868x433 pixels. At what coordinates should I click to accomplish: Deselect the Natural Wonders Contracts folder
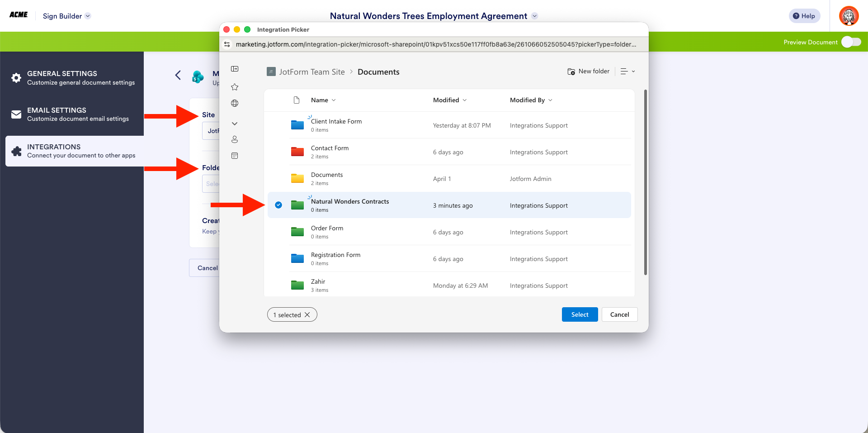tap(278, 205)
